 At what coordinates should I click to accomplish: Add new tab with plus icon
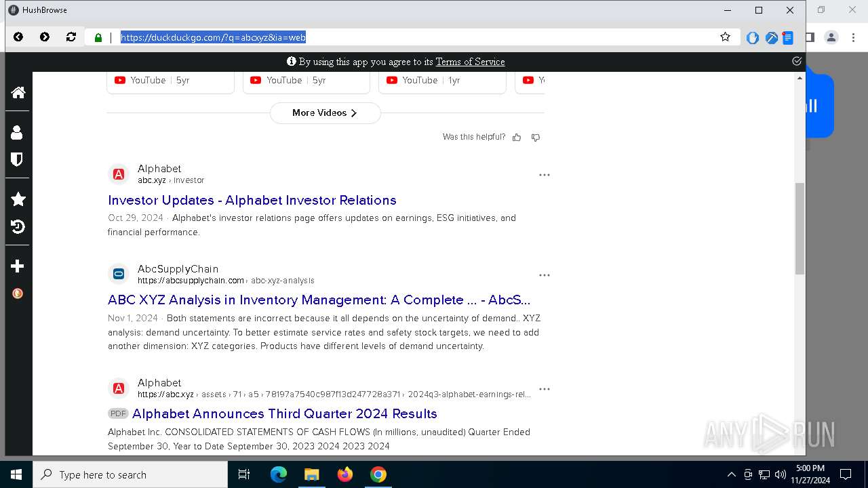(x=18, y=266)
